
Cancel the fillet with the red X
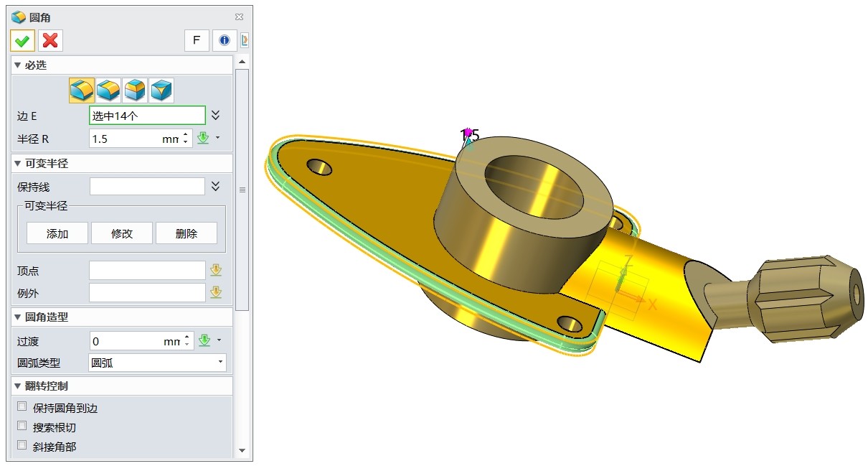click(x=50, y=40)
